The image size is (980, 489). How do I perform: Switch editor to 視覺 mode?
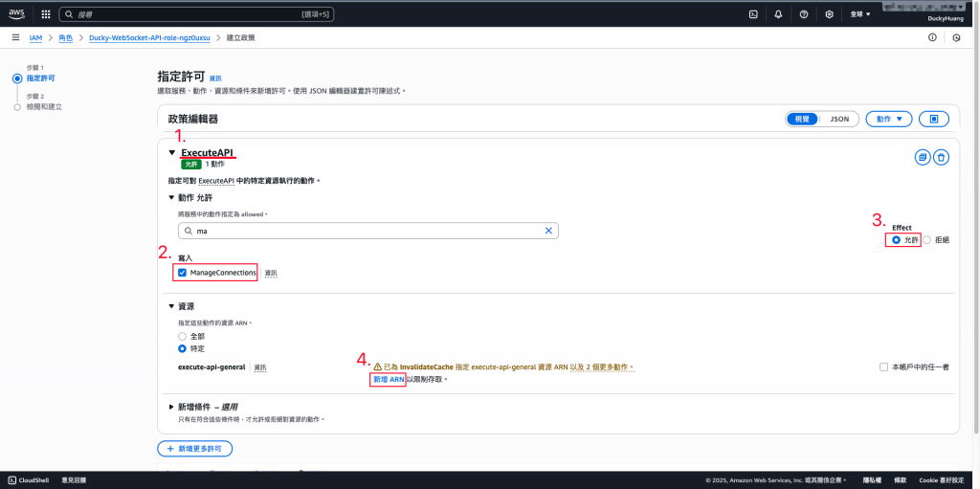pyautogui.click(x=802, y=119)
